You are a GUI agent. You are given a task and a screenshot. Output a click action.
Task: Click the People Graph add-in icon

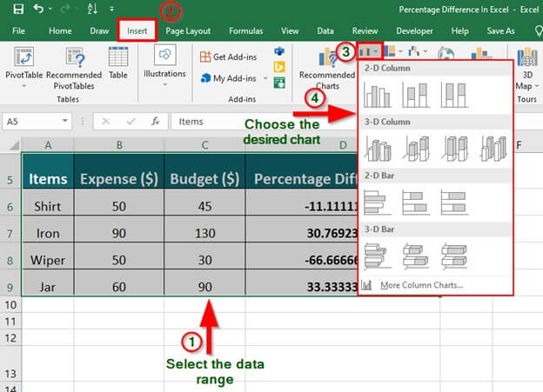click(279, 83)
